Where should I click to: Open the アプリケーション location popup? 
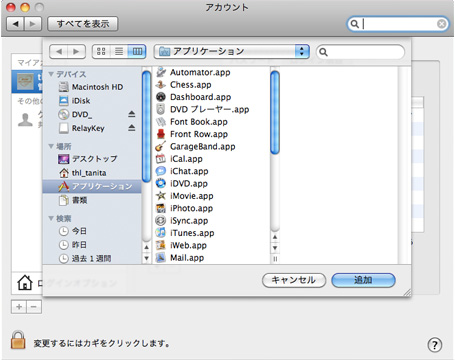232,51
